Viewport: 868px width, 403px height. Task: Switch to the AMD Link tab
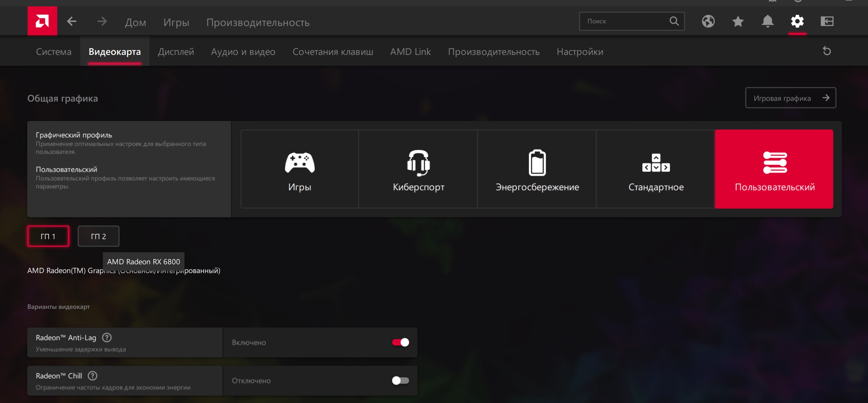tap(411, 52)
